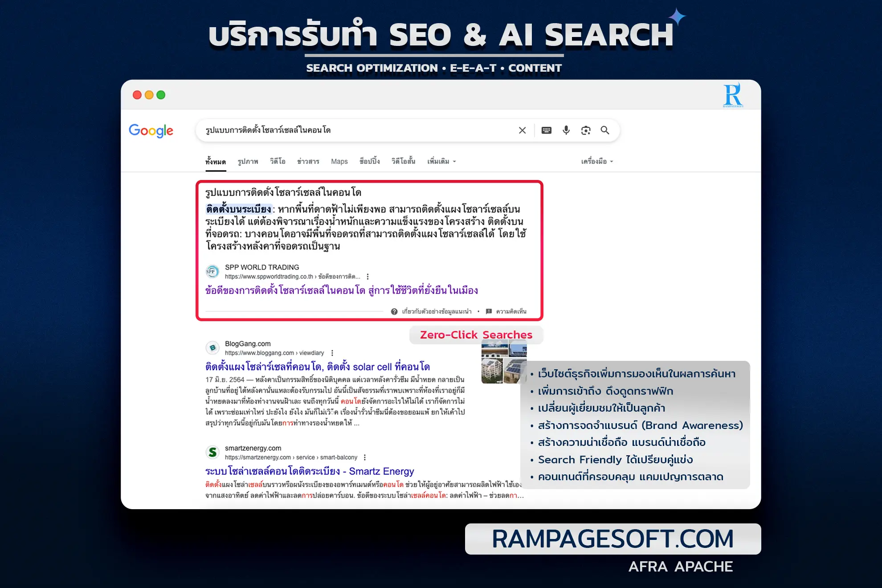Click the RAMPAGESOFT.COM banner
Screen dimensions: 882x588
(x=613, y=539)
